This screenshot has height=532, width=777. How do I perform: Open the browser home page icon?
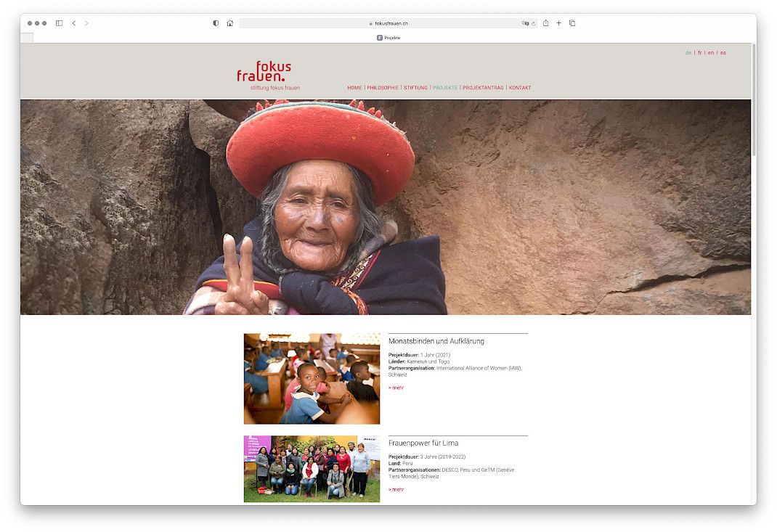click(x=230, y=23)
